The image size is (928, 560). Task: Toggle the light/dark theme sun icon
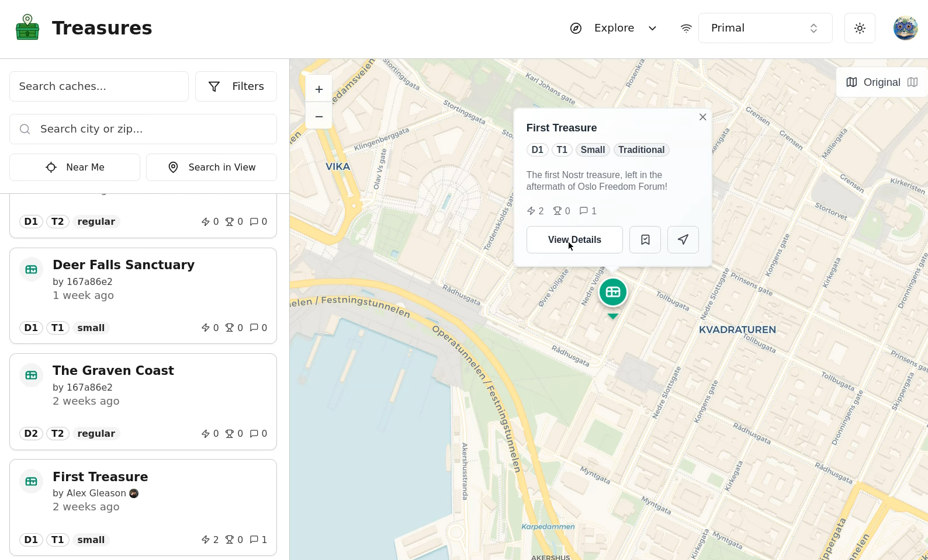pos(860,28)
